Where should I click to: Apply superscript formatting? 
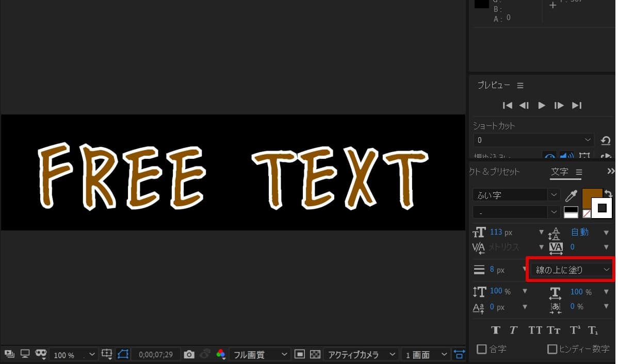point(575,330)
